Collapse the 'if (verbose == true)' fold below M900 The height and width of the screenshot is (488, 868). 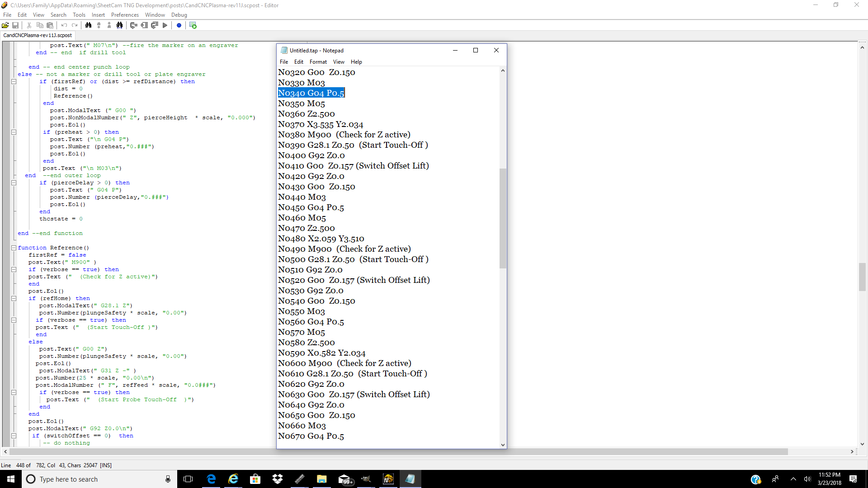[14, 270]
